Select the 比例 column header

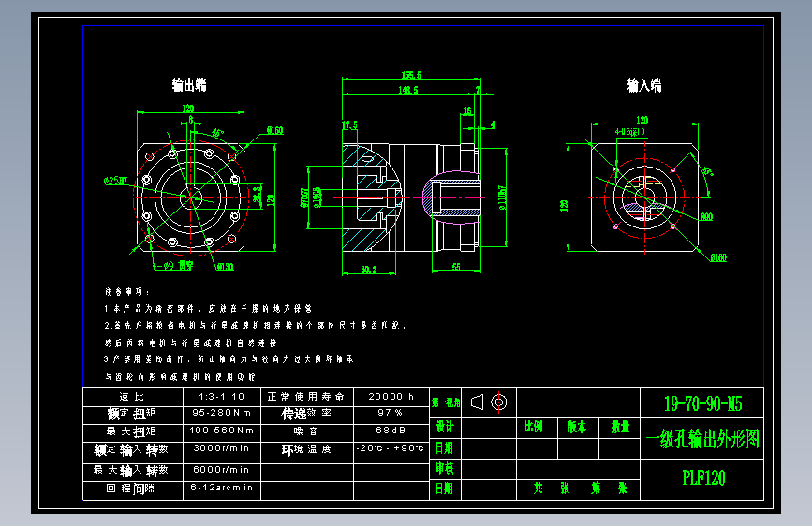(x=534, y=427)
